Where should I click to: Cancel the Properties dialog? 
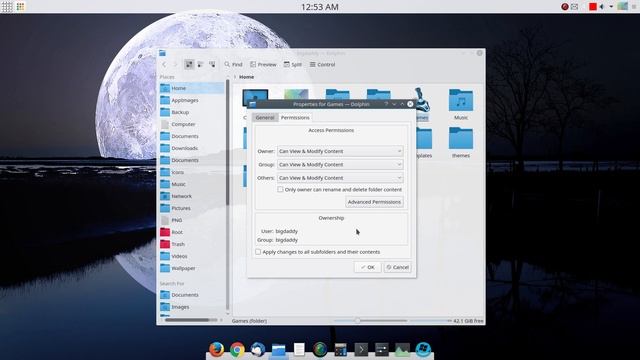click(398, 267)
